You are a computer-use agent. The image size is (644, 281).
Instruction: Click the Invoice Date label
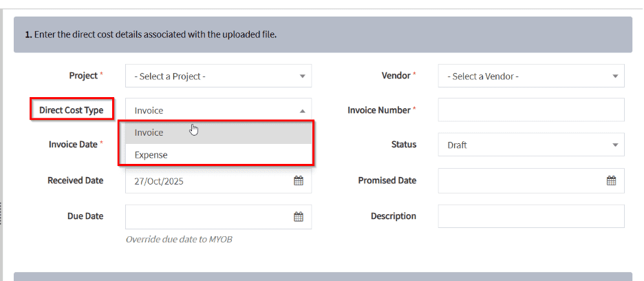[73, 145]
